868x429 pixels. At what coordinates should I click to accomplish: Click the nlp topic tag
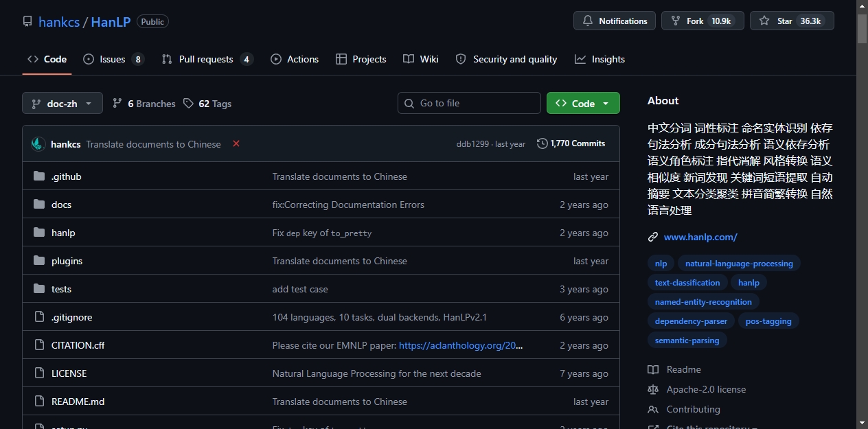(661, 264)
